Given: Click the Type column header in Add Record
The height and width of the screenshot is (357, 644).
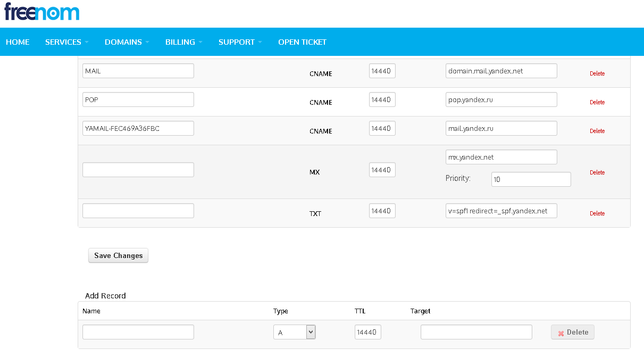Looking at the screenshot, I should tap(281, 311).
